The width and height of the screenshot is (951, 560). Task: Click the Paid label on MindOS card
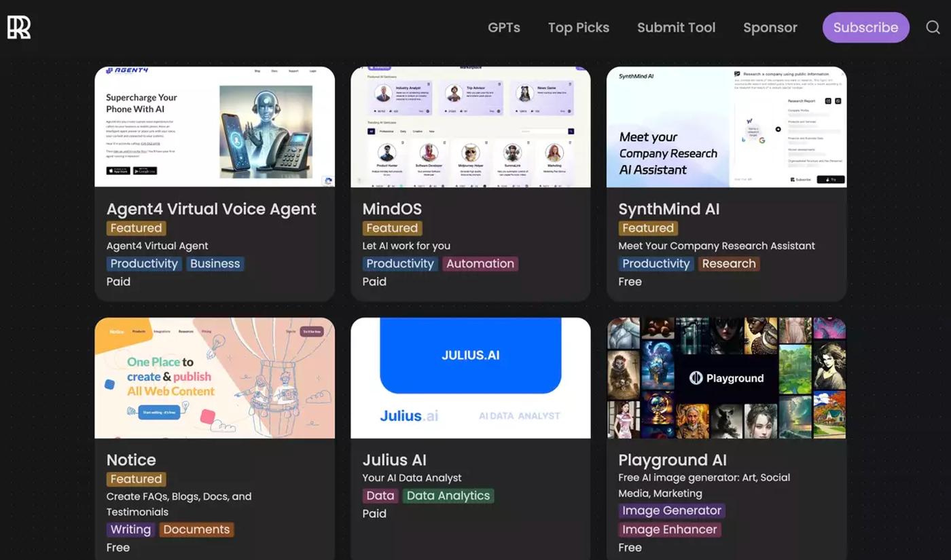click(374, 282)
